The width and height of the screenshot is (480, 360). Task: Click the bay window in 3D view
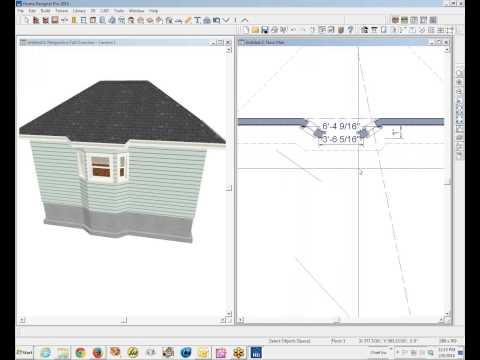(x=102, y=166)
